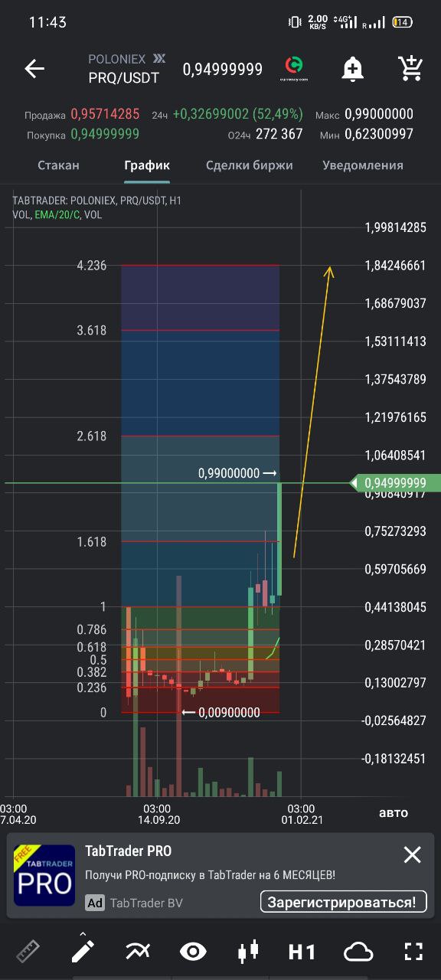Select the 4.236 Fibonacci level label

pyautogui.click(x=91, y=266)
